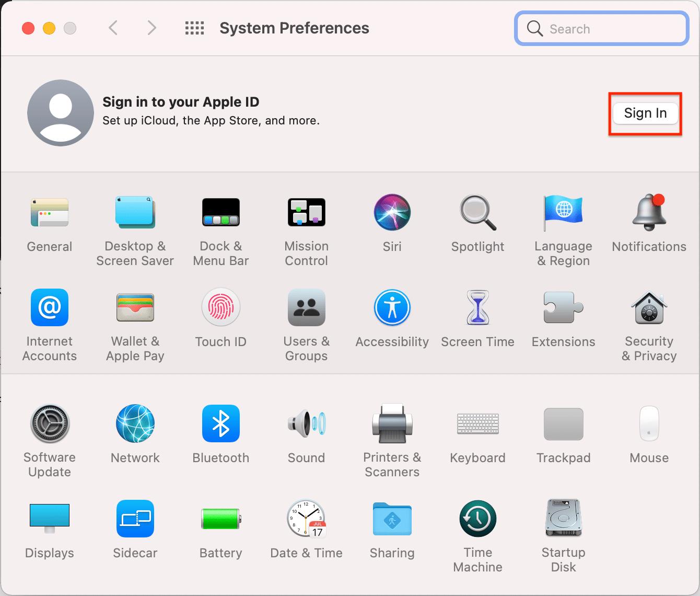This screenshot has width=700, height=596.
Task: Minimize window with the yellow button
Action: coord(49,28)
